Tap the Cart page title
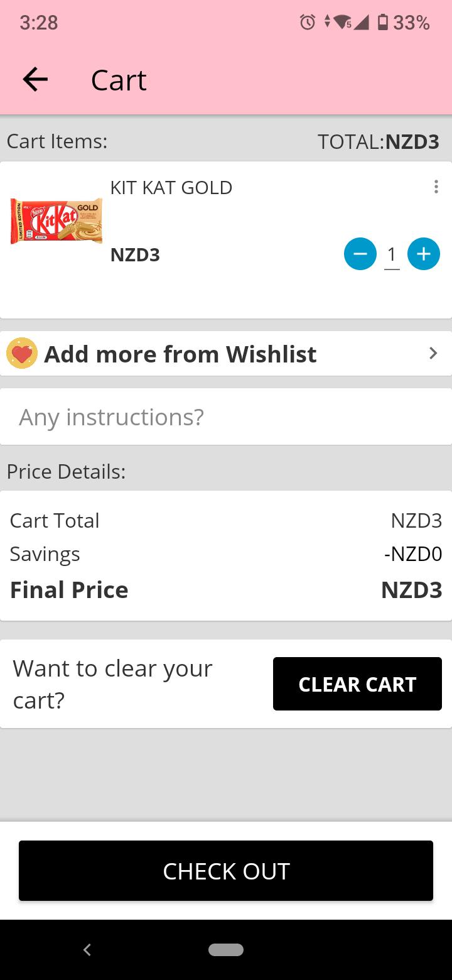This screenshot has width=452, height=980. point(119,80)
